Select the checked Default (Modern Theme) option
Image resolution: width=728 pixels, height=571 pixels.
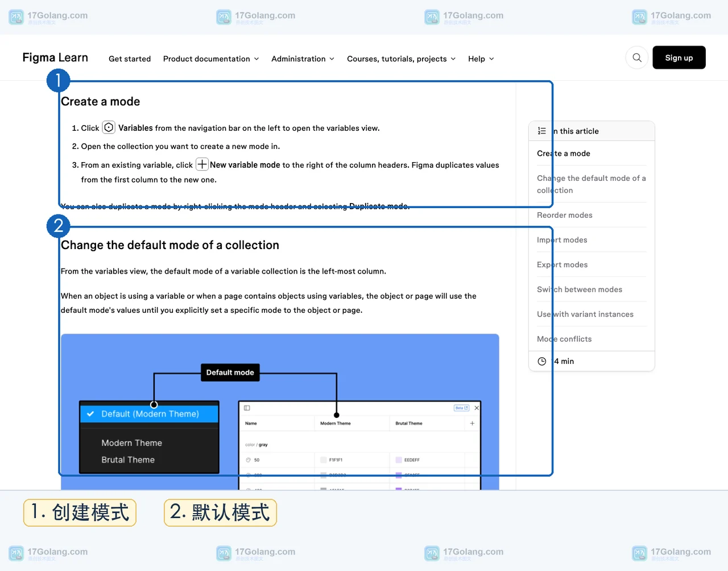(x=149, y=413)
